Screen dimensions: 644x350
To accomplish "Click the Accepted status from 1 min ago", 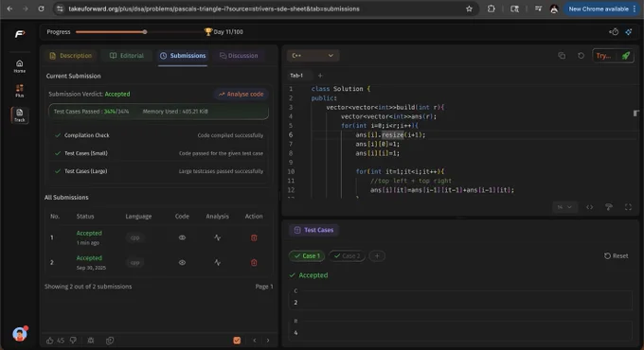I will [89, 233].
